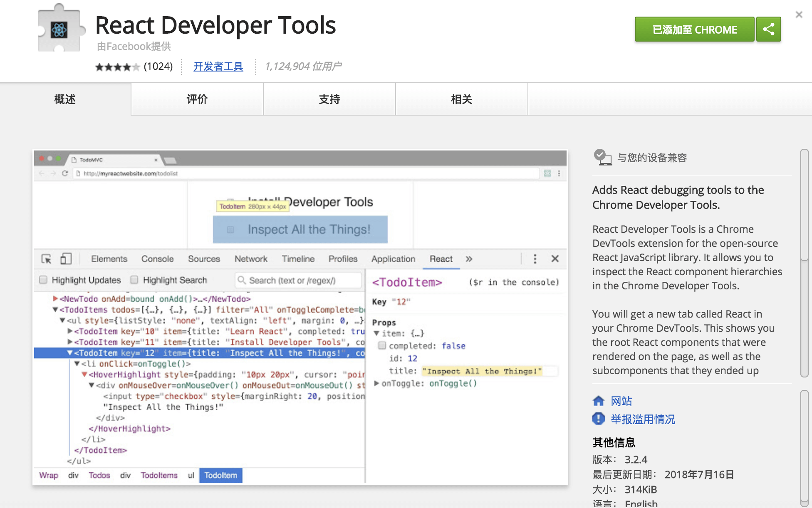This screenshot has width=812, height=508.
Task: Expand the onToggle property in Props
Action: (376, 383)
